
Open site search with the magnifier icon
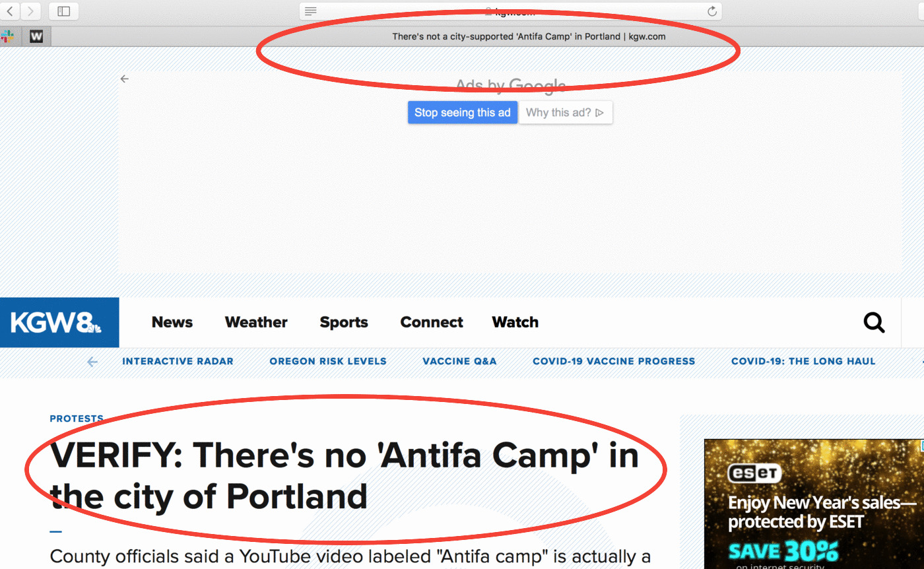[874, 323]
